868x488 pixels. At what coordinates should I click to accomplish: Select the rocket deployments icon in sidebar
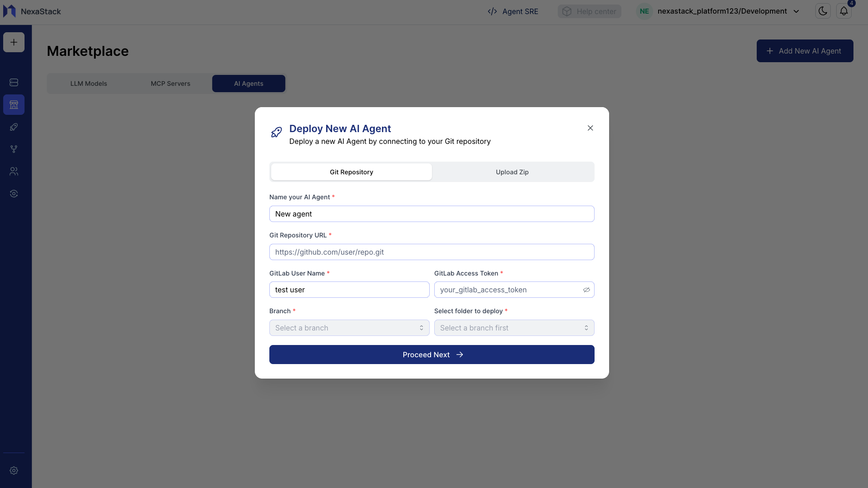coord(14,127)
